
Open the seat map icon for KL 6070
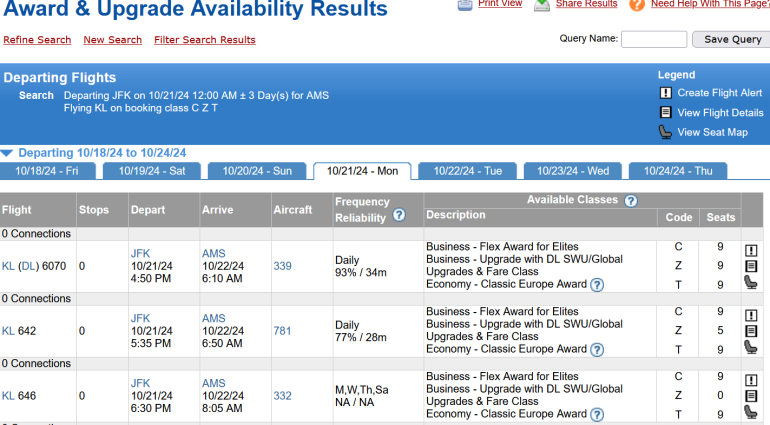750,283
